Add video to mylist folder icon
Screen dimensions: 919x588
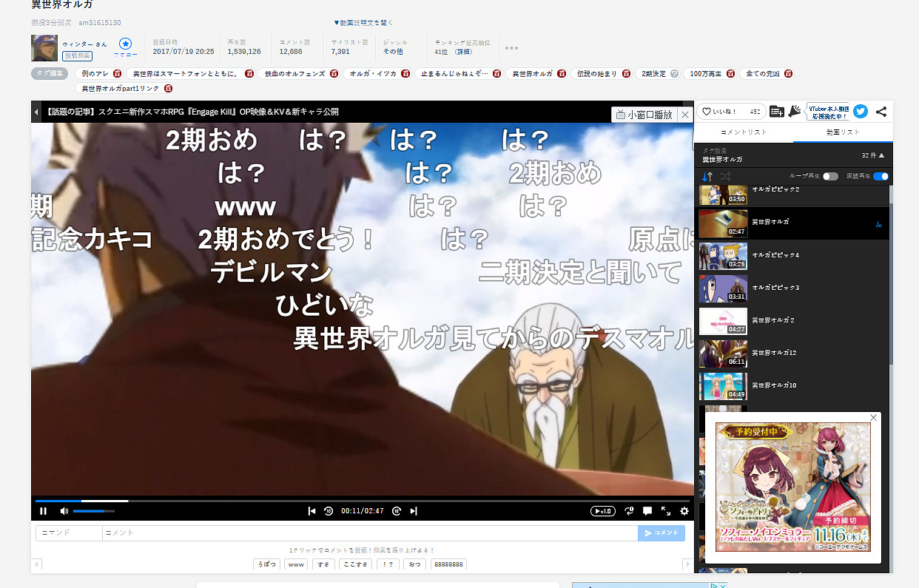click(776, 111)
